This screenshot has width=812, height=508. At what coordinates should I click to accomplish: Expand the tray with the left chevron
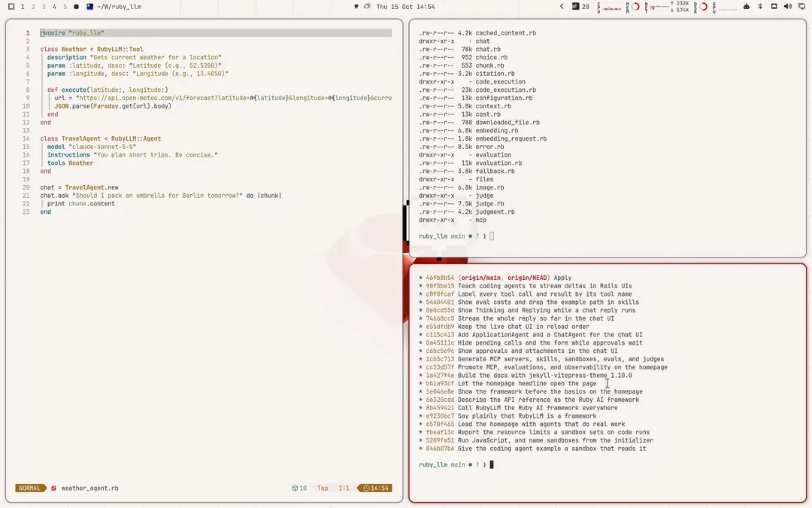(562, 7)
